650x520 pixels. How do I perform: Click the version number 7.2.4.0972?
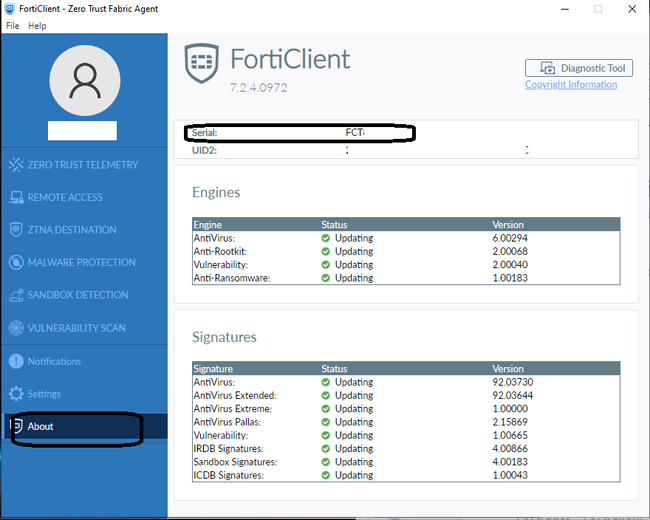click(259, 87)
